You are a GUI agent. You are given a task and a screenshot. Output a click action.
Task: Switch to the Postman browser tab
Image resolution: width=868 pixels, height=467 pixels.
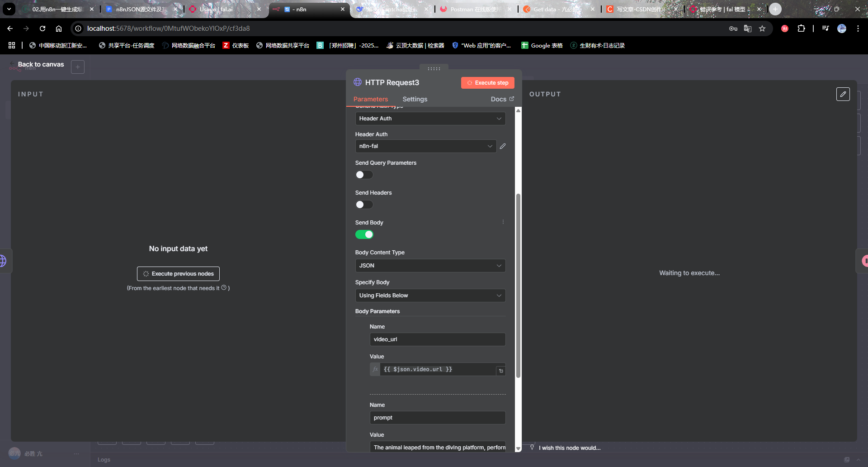point(476,9)
